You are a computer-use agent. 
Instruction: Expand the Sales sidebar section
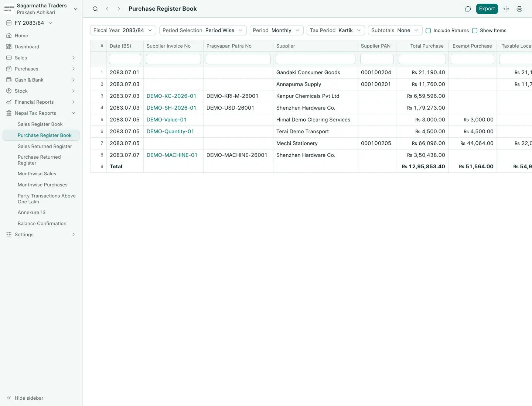click(x=74, y=58)
